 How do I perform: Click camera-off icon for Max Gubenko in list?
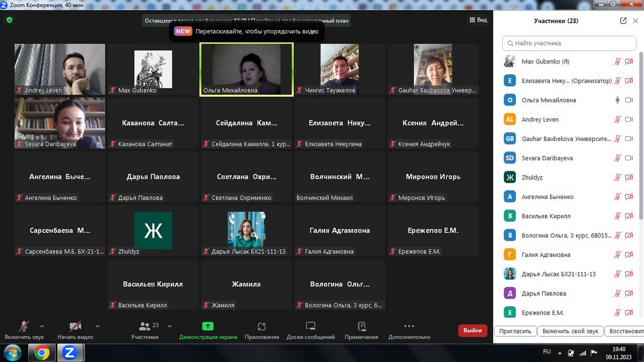(x=629, y=61)
